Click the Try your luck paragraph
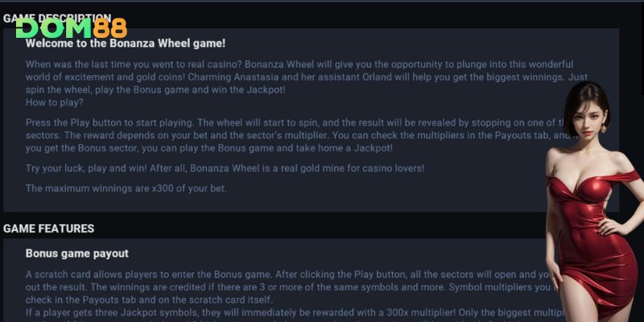 225,168
